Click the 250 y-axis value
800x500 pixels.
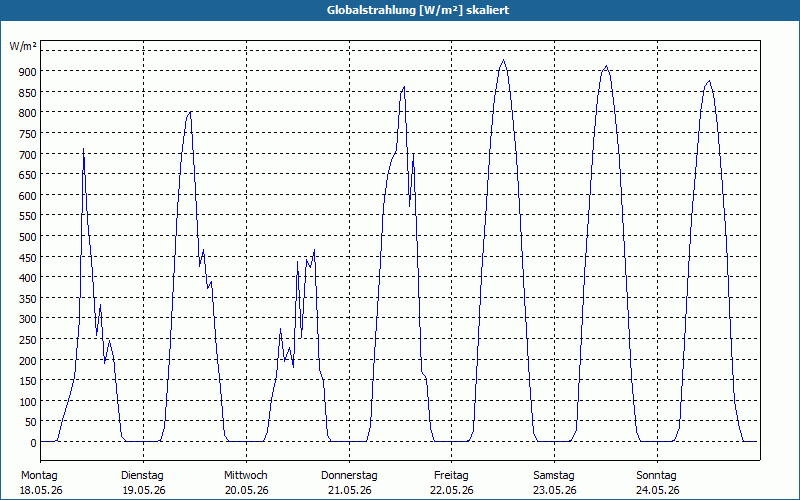click(28, 340)
